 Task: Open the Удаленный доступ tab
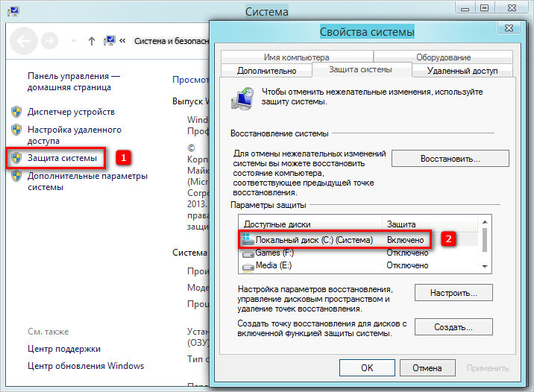pos(462,71)
